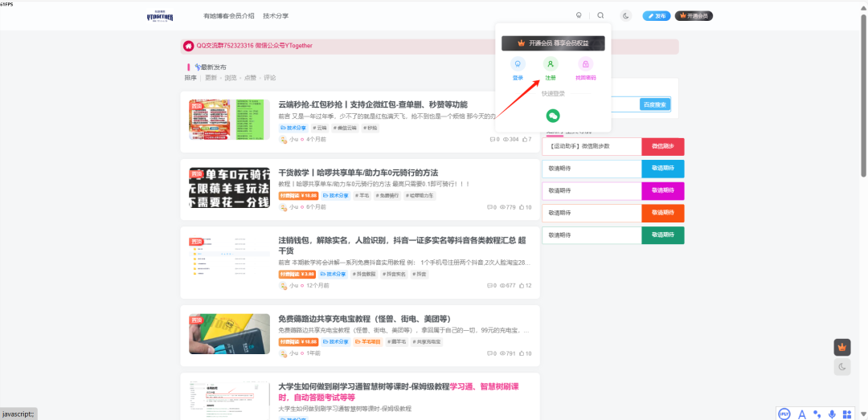Click the floating crown membership icon
This screenshot has width=868, height=420.
pos(842,348)
